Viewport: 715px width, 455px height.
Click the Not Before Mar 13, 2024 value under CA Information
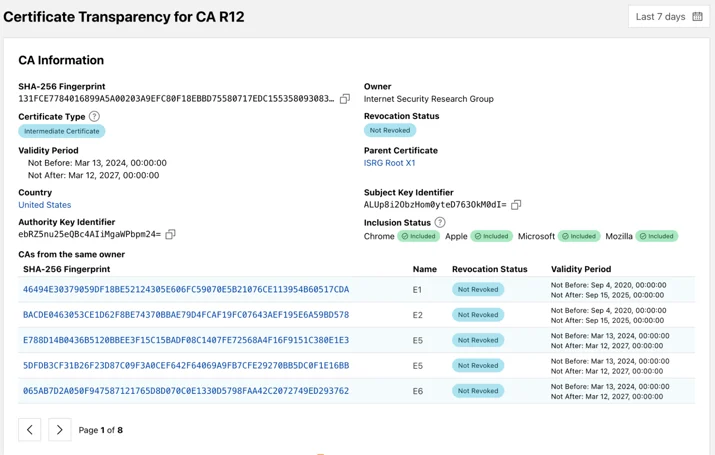point(97,163)
